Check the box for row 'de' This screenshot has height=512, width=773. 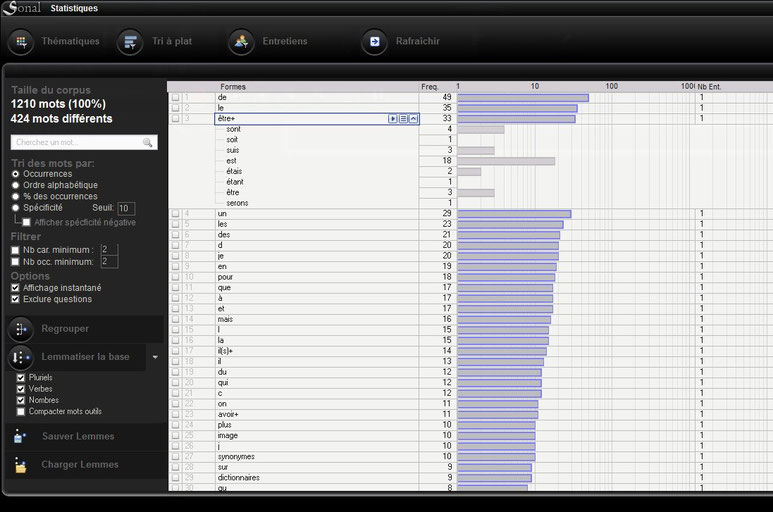tap(175, 98)
